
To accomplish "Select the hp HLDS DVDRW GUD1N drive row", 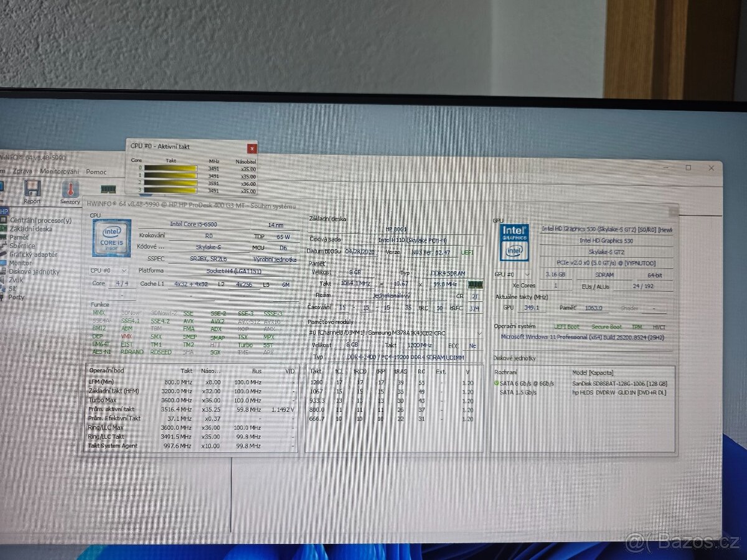I will 582,393.
